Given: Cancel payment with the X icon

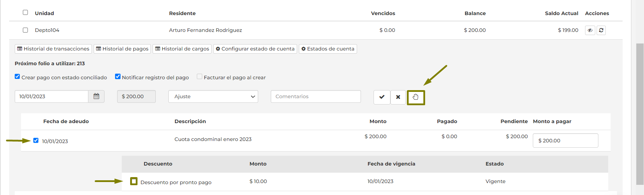Looking at the screenshot, I should pyautogui.click(x=398, y=97).
